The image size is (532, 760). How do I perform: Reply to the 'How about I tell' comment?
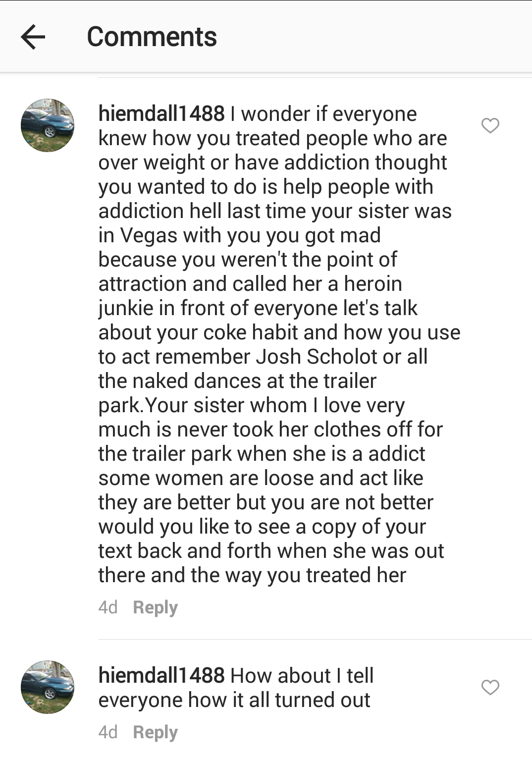(x=155, y=732)
